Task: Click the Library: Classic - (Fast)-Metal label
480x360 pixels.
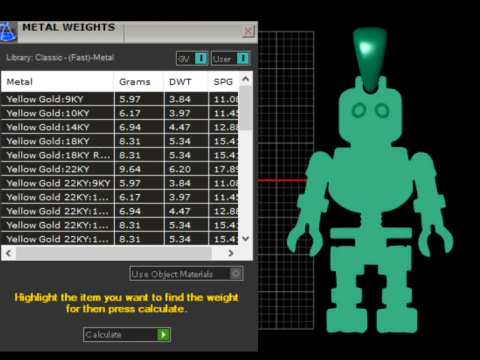Action: point(60,57)
